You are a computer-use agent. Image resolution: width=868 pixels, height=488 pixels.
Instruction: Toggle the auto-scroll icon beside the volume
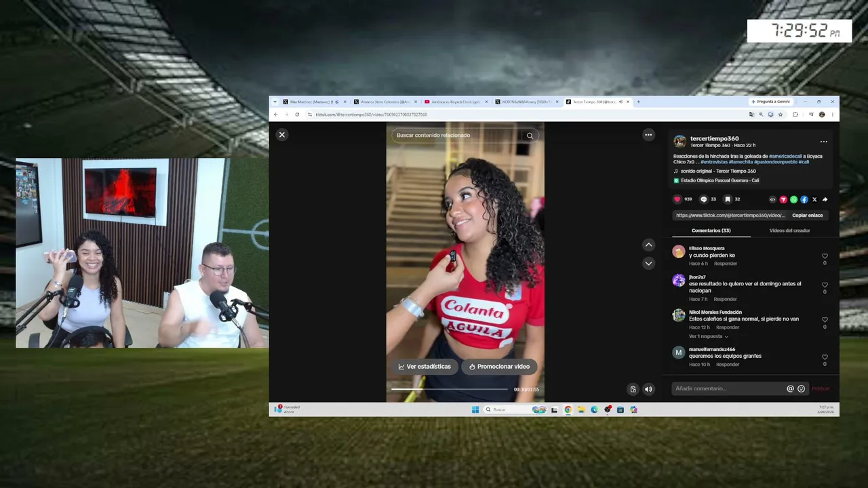click(x=633, y=389)
